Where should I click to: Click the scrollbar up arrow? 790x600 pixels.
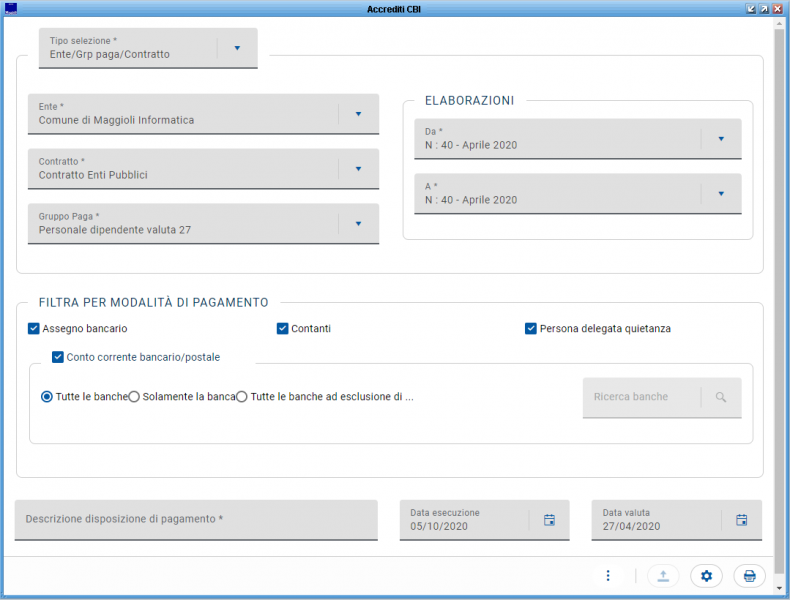(x=779, y=23)
